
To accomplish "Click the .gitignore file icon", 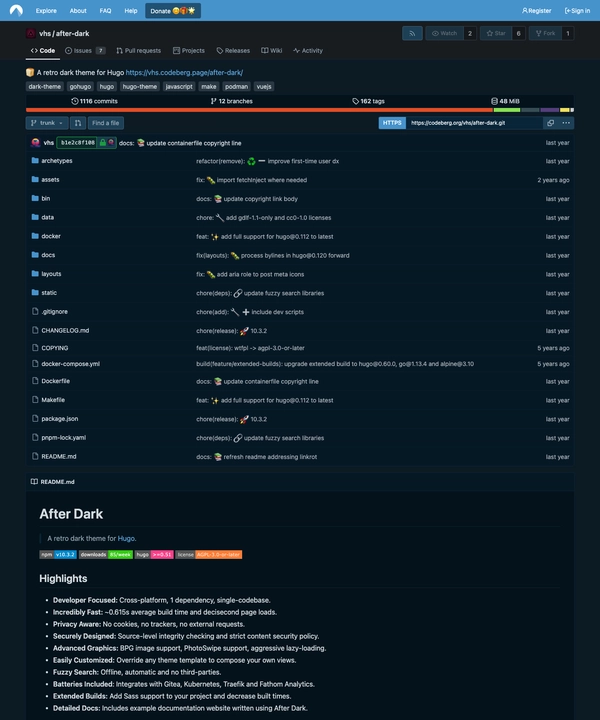I will coord(35,311).
